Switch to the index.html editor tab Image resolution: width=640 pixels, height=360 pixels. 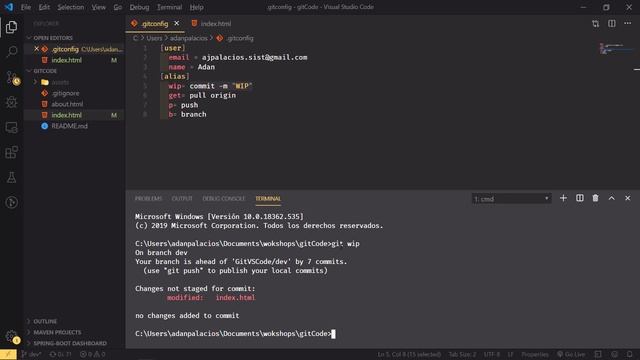211,24
